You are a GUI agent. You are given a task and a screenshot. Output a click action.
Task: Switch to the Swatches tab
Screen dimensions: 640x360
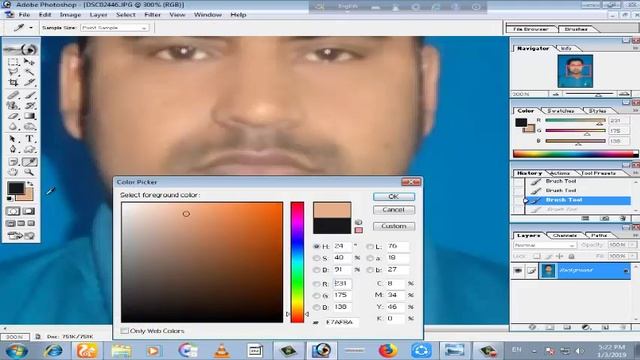560,111
